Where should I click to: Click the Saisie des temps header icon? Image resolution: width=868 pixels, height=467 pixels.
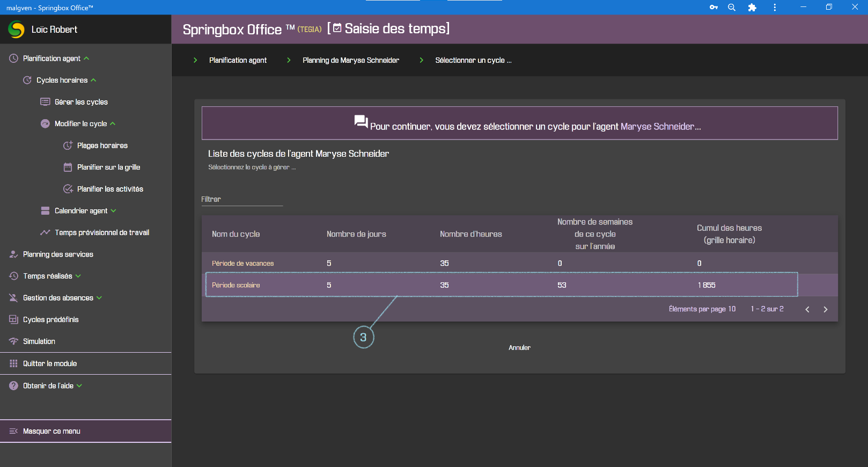pyautogui.click(x=337, y=28)
